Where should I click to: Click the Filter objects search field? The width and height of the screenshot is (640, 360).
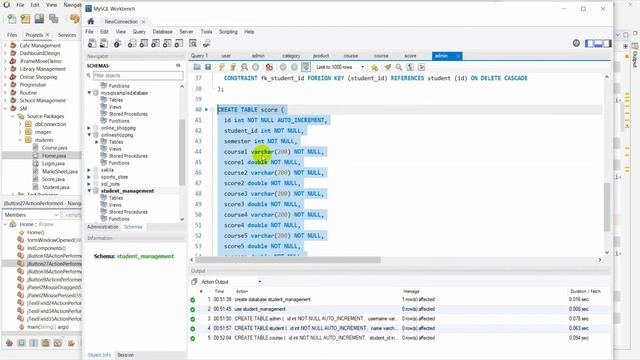138,76
